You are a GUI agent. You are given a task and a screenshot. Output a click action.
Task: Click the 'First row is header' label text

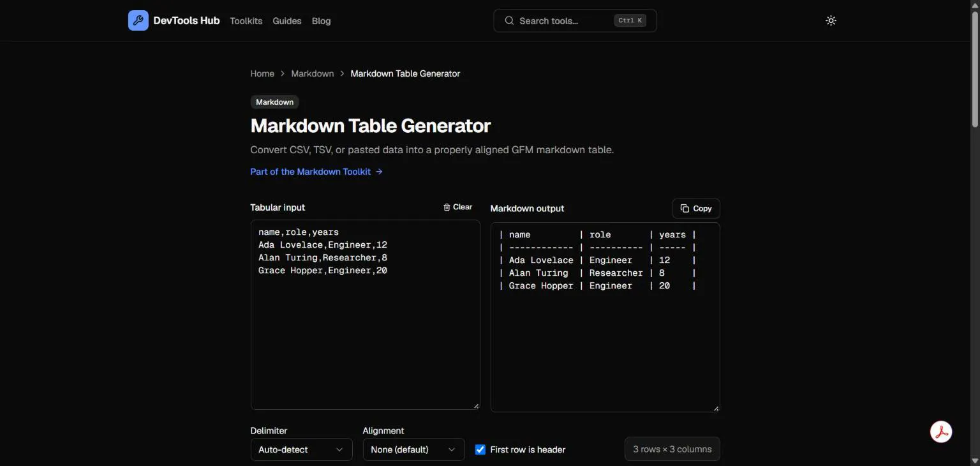tap(528, 449)
